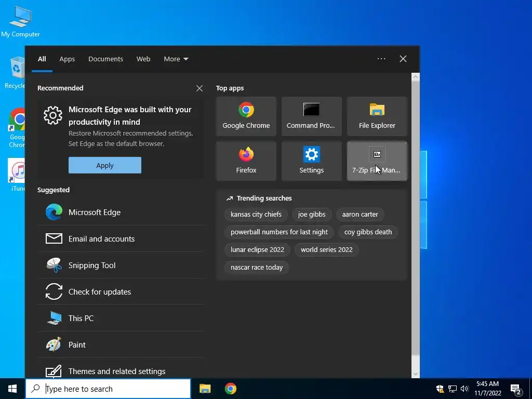
Task: Click the network tray icon
Action: click(453, 389)
